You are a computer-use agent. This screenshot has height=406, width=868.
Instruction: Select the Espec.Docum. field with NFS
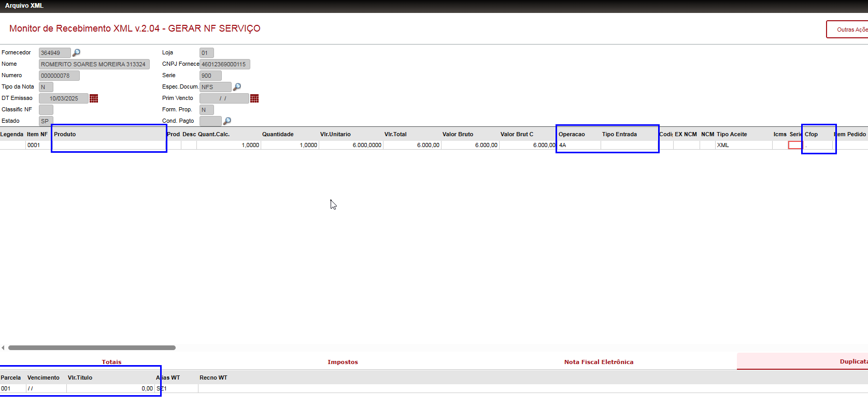tap(216, 87)
